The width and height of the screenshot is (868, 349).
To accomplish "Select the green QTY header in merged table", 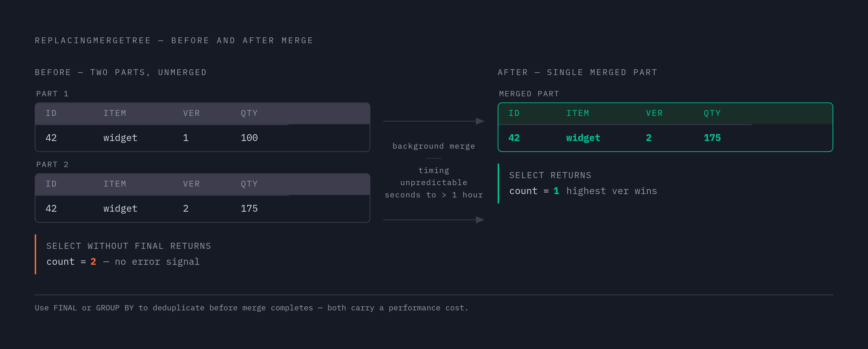I will [712, 113].
